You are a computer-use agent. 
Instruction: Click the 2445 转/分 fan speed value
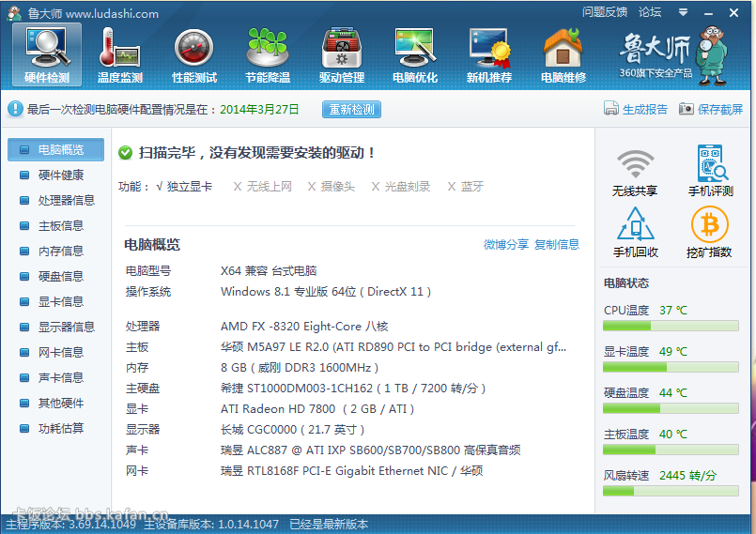pos(688,476)
